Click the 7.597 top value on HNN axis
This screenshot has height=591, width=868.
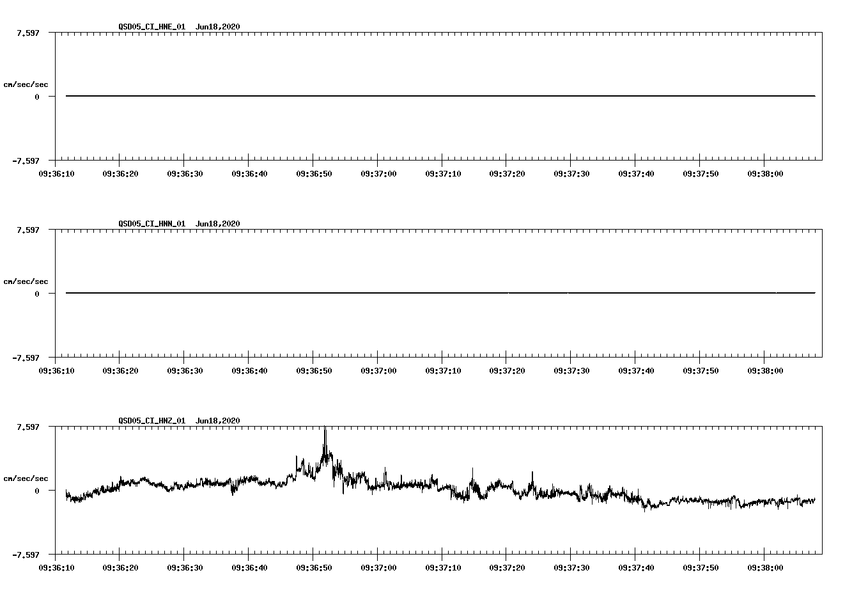[x=27, y=230]
